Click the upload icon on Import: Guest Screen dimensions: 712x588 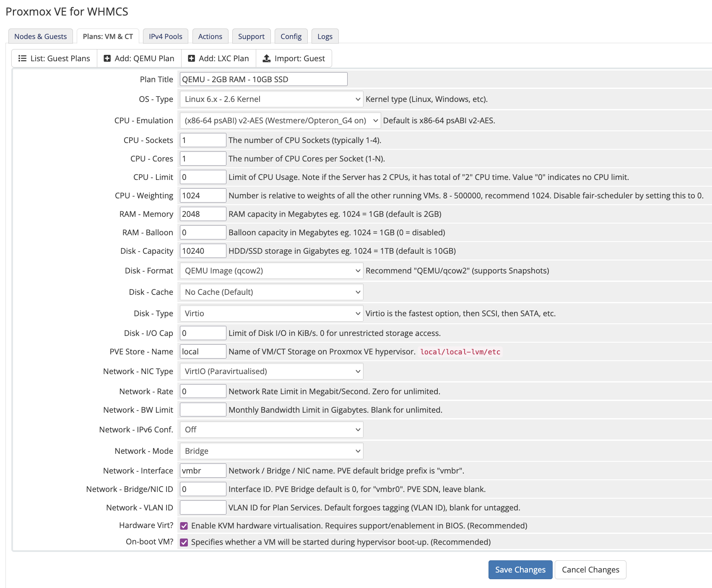[x=266, y=58]
